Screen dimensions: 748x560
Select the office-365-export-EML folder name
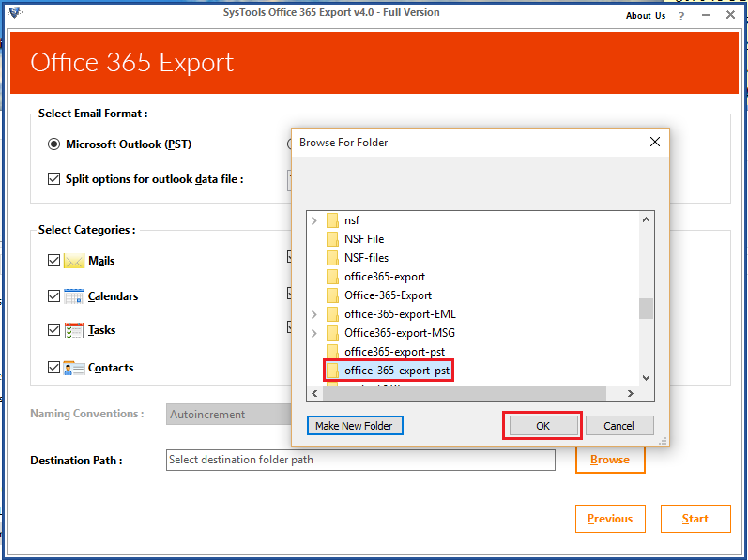coord(400,314)
